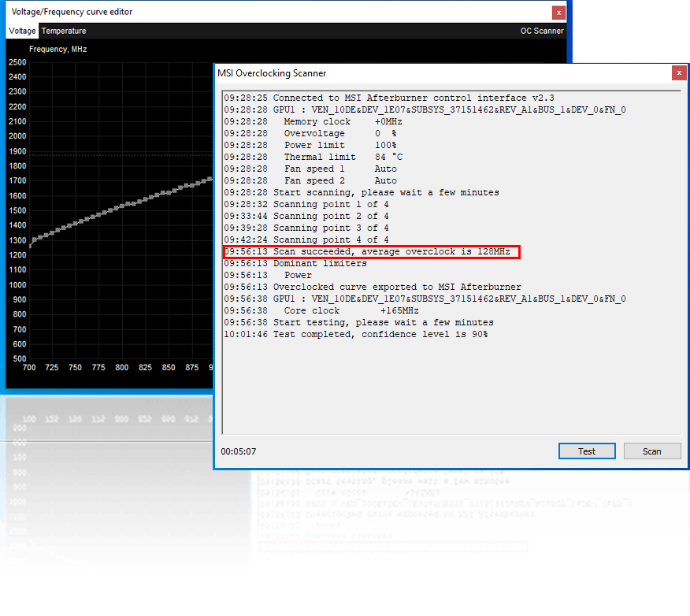Click the 'Frequency, MHz' axis label

click(57, 50)
